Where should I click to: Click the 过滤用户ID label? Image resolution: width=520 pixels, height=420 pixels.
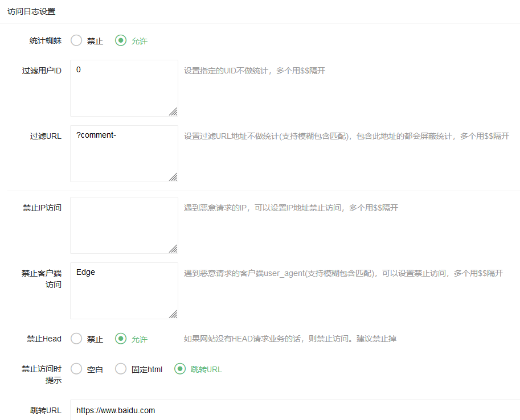(x=42, y=71)
